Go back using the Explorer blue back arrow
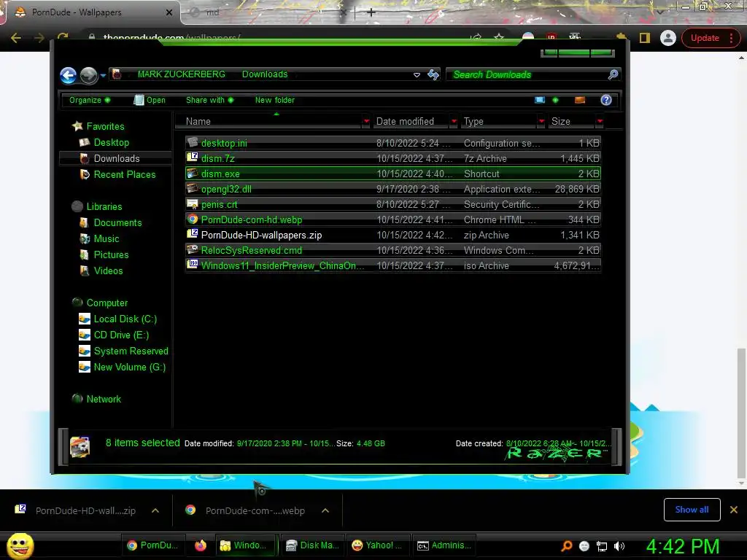The height and width of the screenshot is (560, 747). (x=68, y=75)
